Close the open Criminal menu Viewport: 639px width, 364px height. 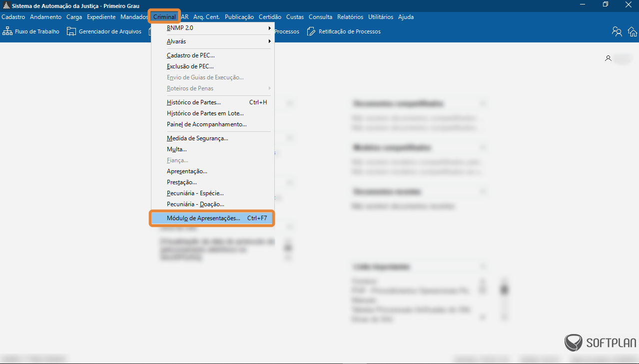tap(164, 17)
